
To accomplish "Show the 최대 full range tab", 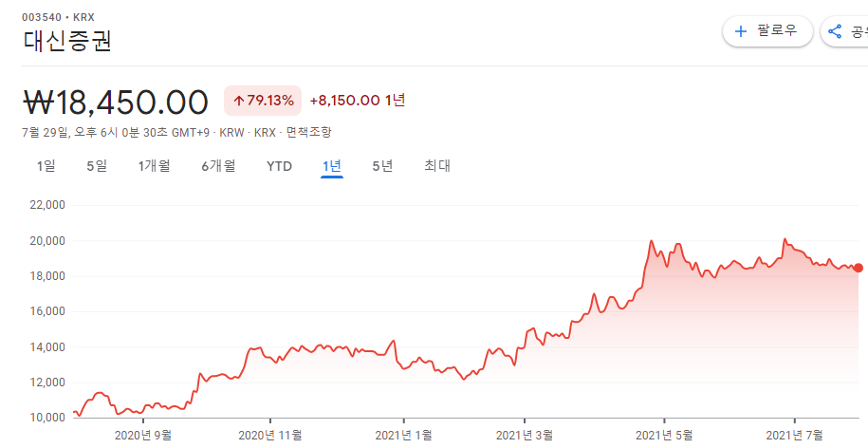I will pyautogui.click(x=437, y=165).
